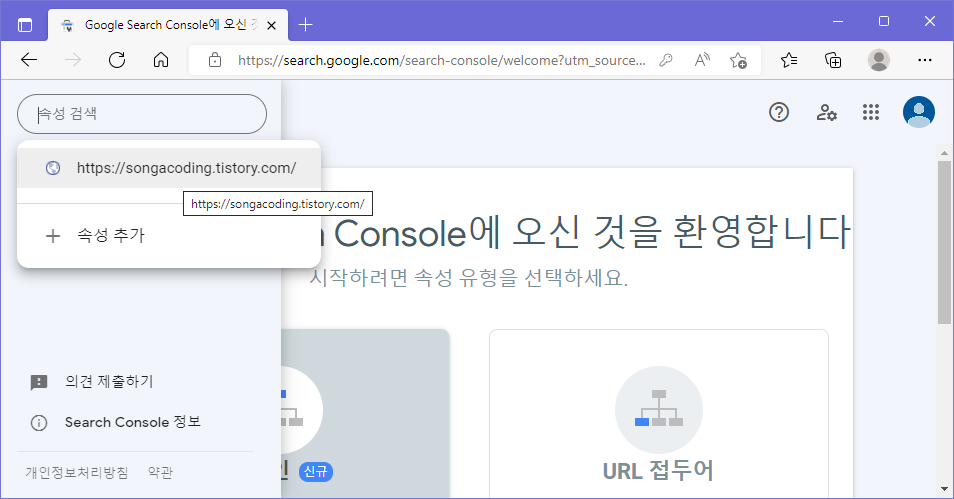Open the Edge profile avatar
The image size is (954, 499).
879,60
